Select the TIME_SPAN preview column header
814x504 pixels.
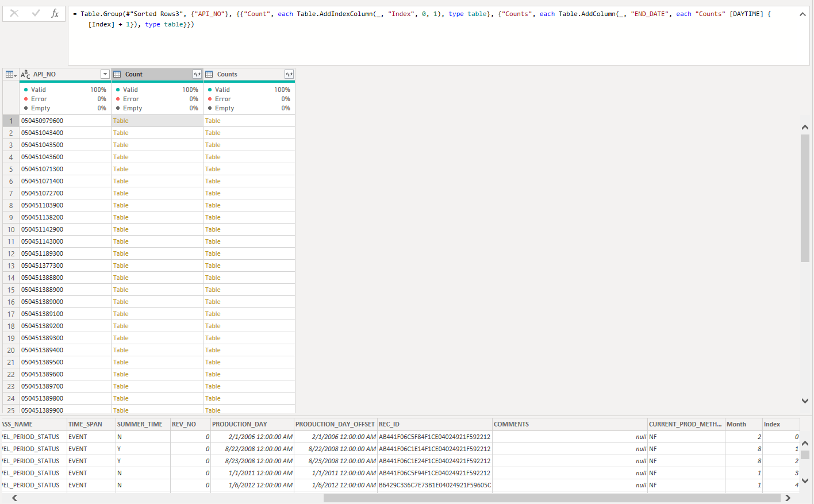91,424
